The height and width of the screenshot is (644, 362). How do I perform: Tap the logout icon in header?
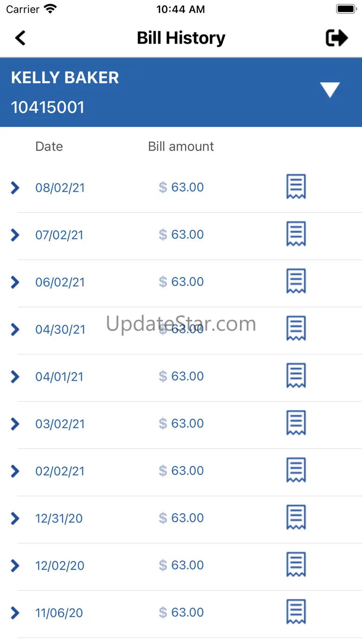click(x=336, y=38)
